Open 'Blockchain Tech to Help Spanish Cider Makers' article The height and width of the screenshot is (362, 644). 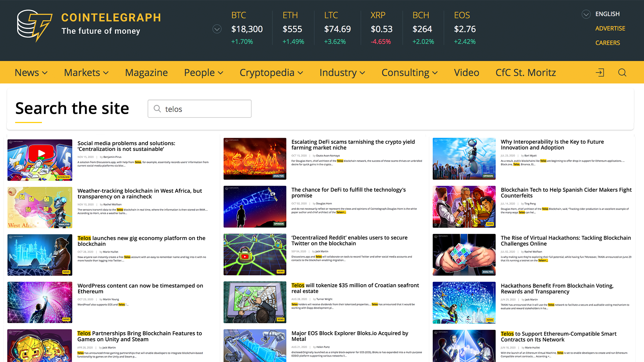point(566,193)
